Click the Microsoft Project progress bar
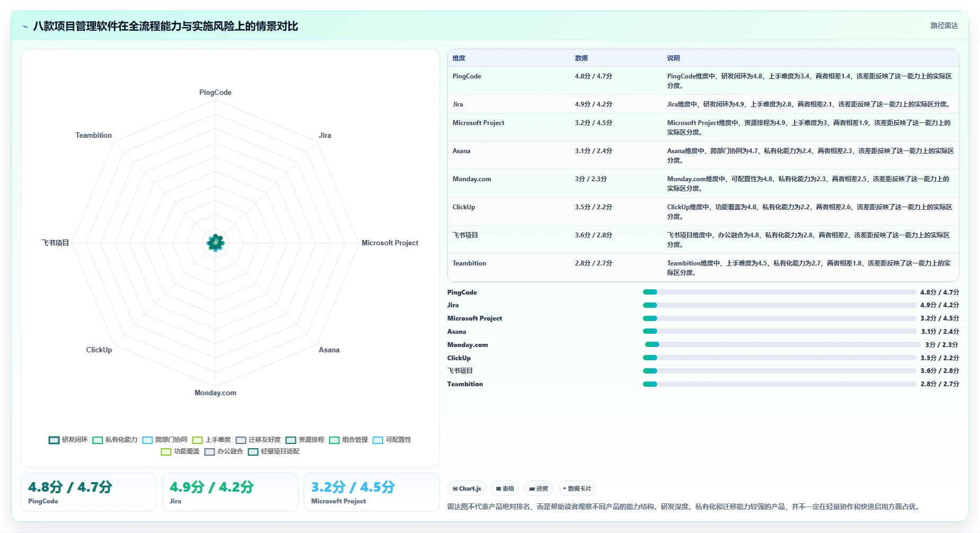The height and width of the screenshot is (533, 980). tap(779, 318)
